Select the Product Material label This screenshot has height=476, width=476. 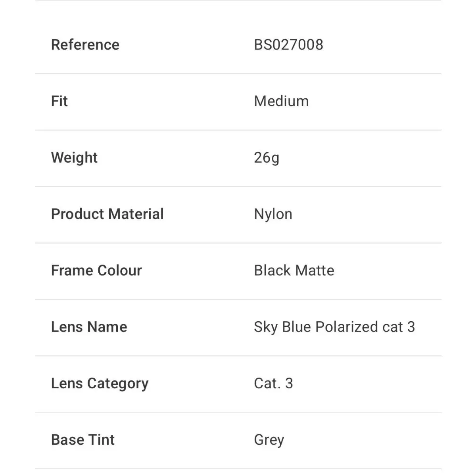point(107,214)
